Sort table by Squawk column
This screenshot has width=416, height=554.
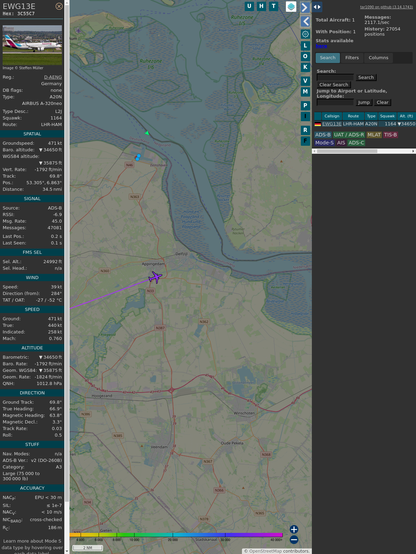pyautogui.click(x=387, y=116)
